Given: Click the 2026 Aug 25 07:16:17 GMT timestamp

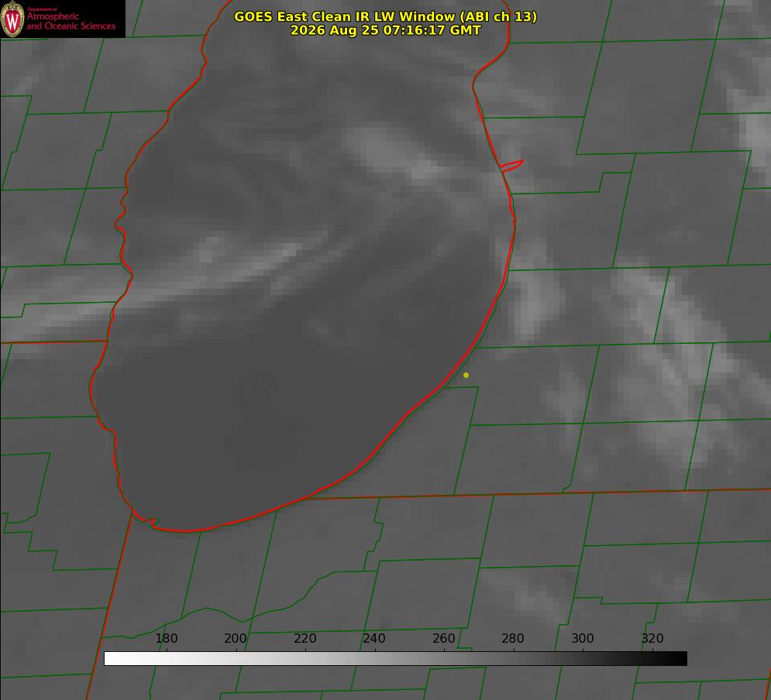Looking at the screenshot, I should tap(386, 30).
